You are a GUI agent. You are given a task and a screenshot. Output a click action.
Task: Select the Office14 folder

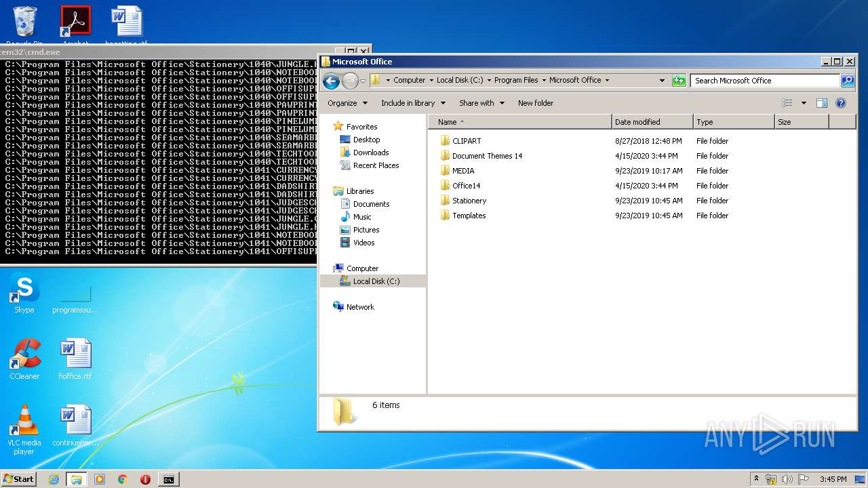point(466,186)
